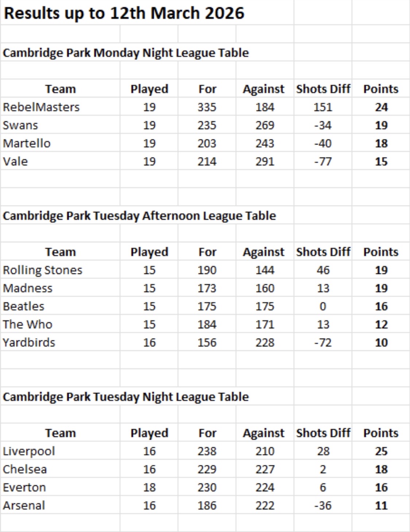This screenshot has height=532, width=410.
Task: Click The Who points value 12
Action: [381, 325]
